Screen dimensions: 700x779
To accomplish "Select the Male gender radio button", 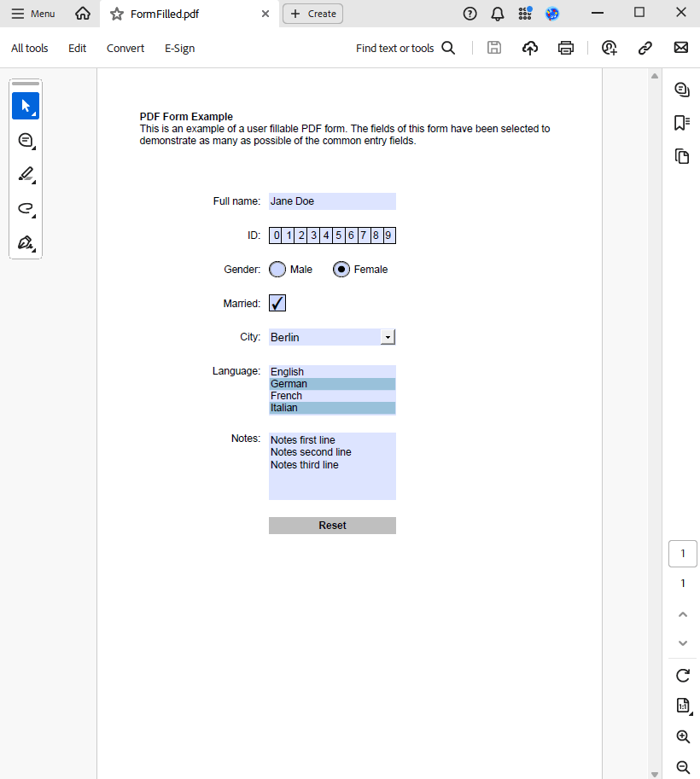I will pyautogui.click(x=277, y=269).
